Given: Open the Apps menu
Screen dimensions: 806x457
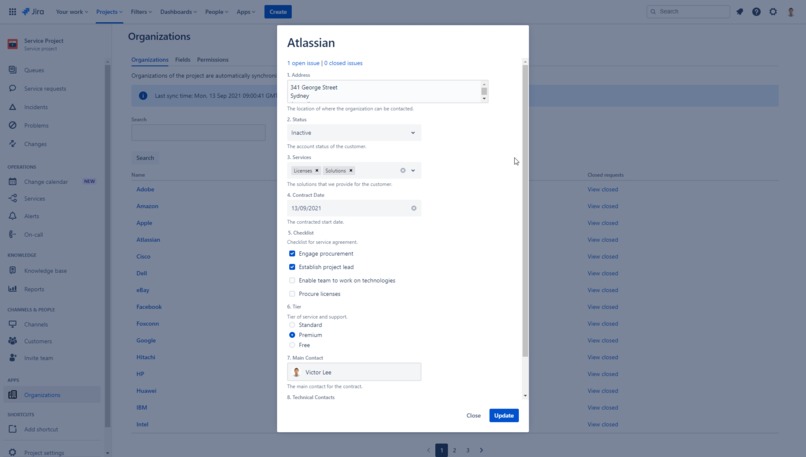Looking at the screenshot, I should point(246,11).
